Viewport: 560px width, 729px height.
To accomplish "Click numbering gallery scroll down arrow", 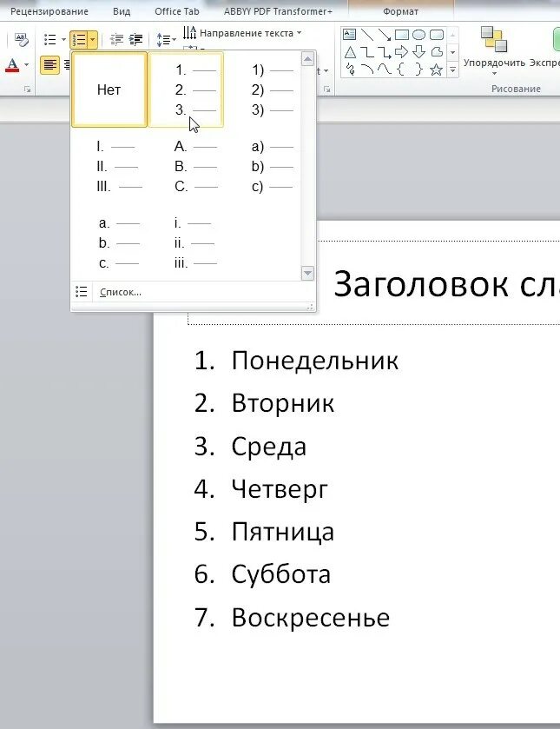I will (307, 273).
